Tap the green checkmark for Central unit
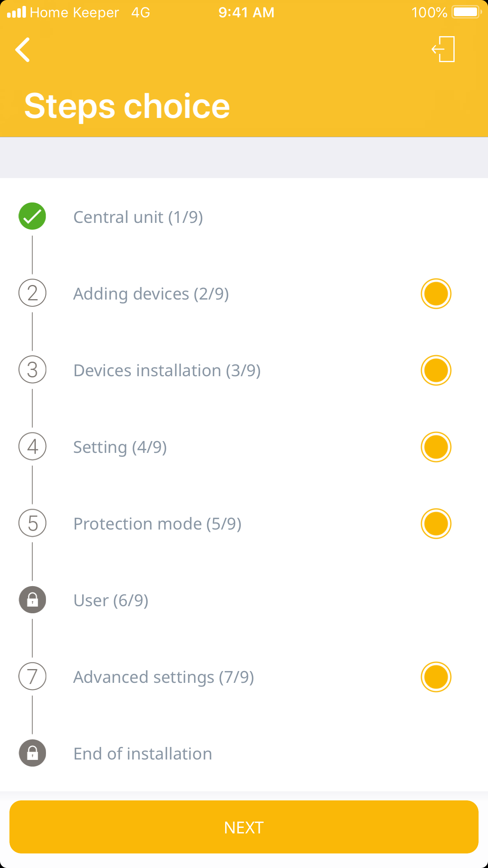 click(32, 216)
